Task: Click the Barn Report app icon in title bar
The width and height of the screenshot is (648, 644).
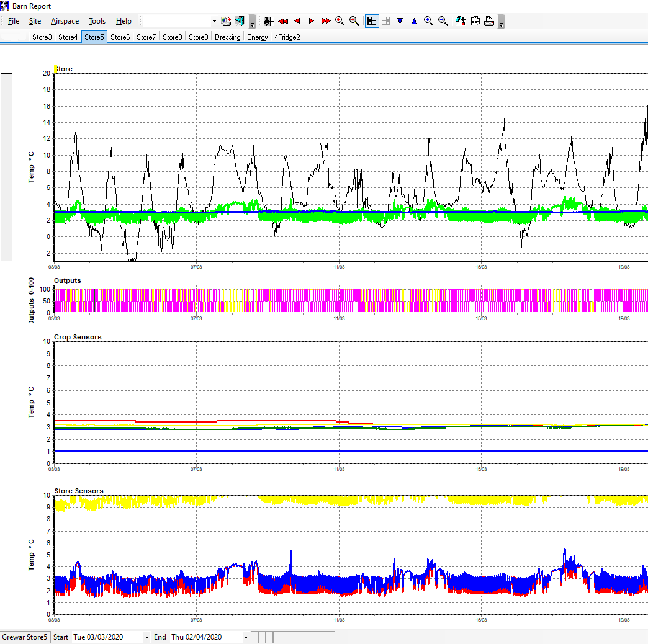Action: (5, 6)
